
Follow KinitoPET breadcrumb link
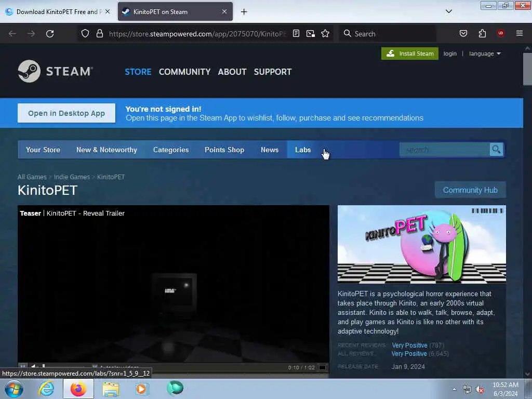[x=111, y=177]
